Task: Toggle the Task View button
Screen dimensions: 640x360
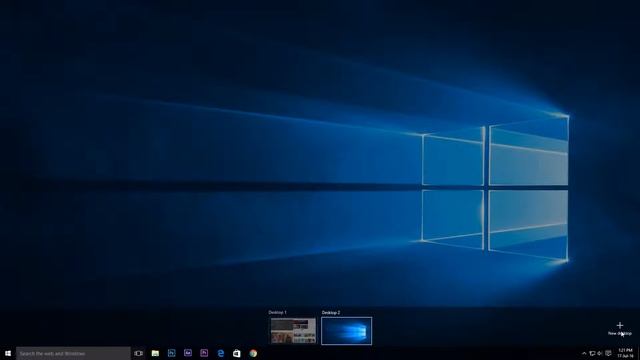Action: (x=138, y=353)
